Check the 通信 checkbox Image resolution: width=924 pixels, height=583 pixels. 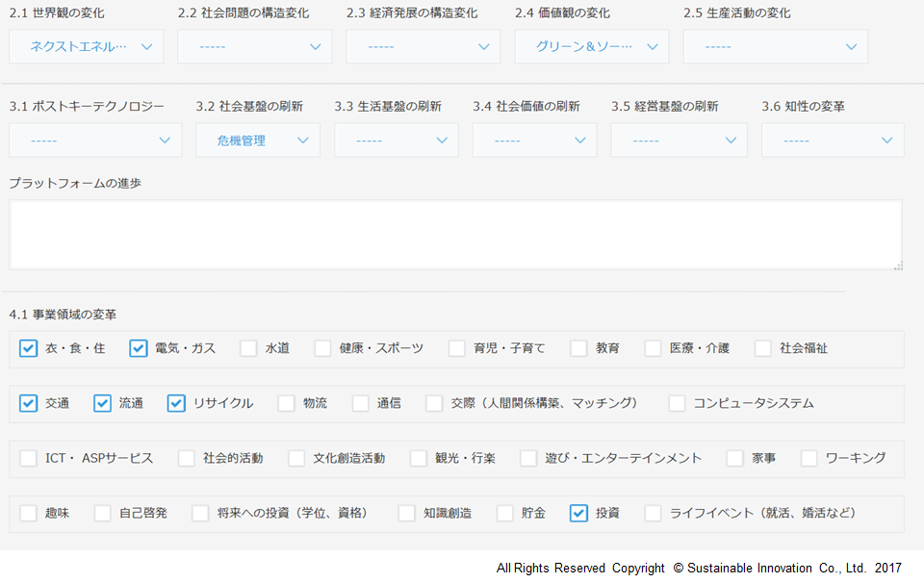point(361,403)
